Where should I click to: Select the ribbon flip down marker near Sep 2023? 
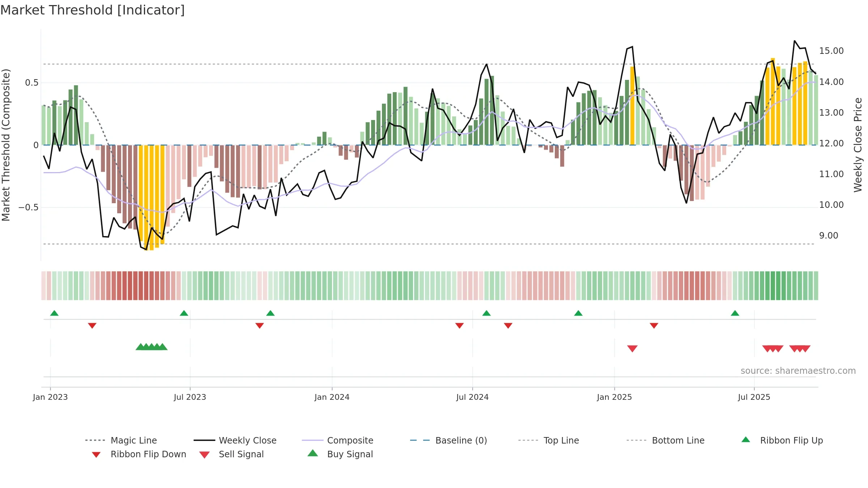point(260,325)
